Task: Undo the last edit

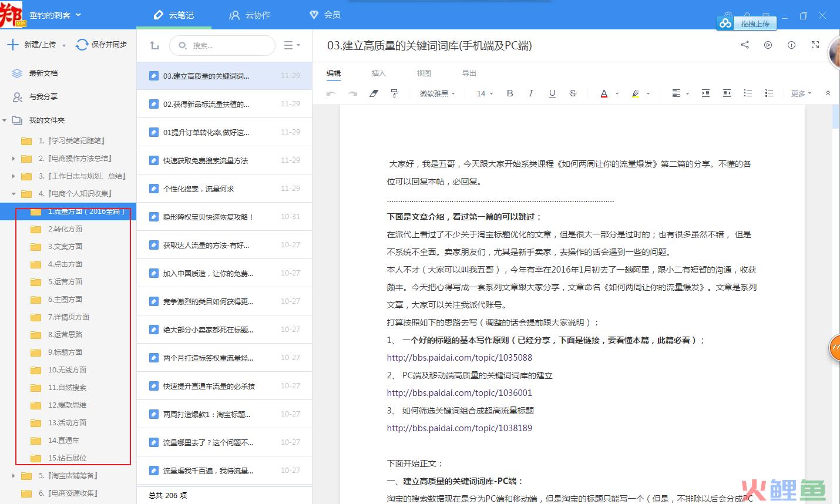Action: pos(331,93)
